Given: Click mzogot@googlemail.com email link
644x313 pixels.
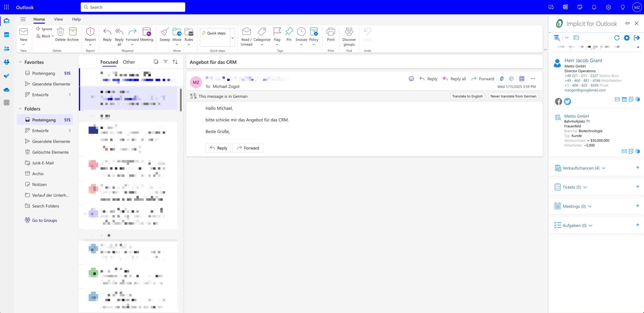Looking at the screenshot, I should click(x=585, y=90).
